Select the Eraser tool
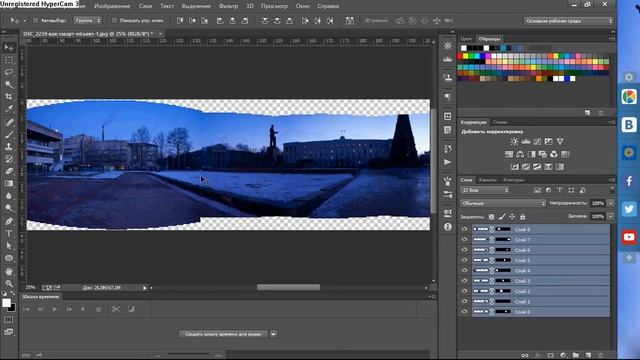Viewport: 640px width, 360px height. click(9, 171)
